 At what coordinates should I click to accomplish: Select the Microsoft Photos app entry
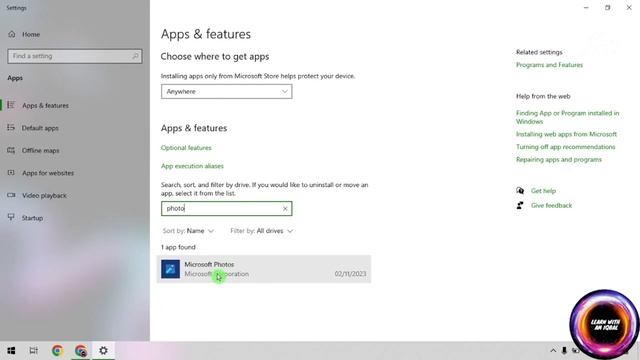point(264,269)
